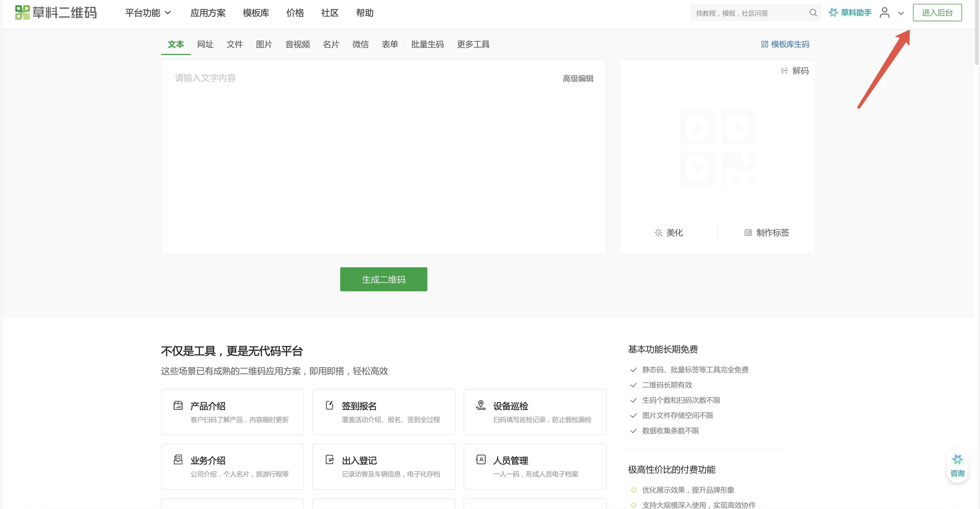Open the 帮助 menu item
This screenshot has width=980, height=509.
(x=364, y=13)
